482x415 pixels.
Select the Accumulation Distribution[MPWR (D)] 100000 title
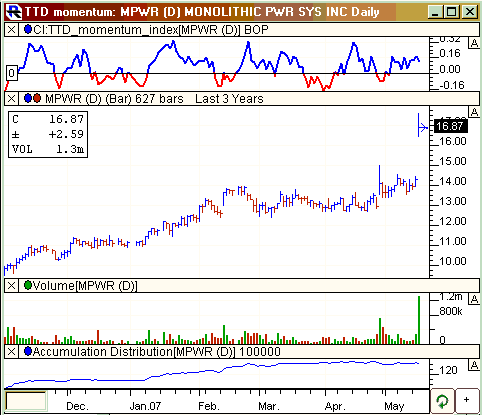click(x=157, y=352)
